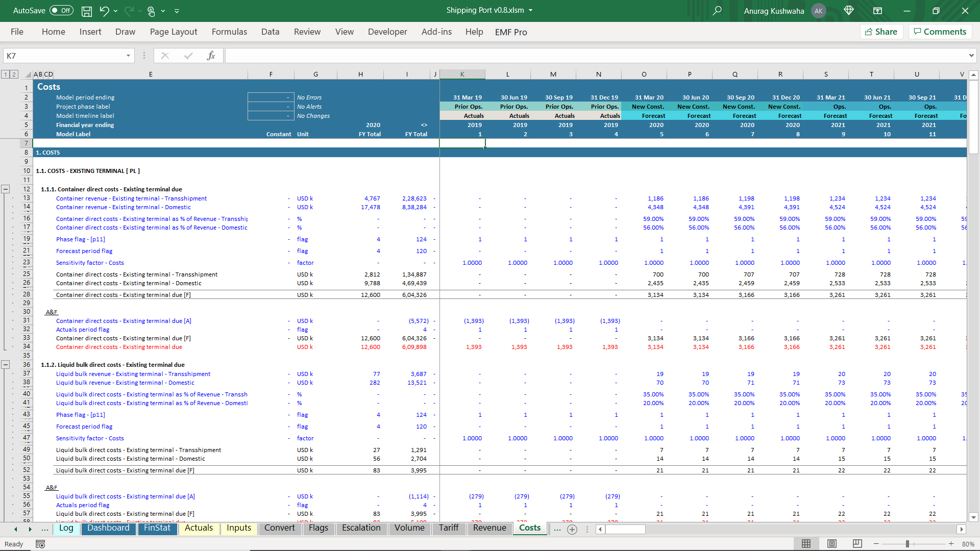Expand the formula bar chevron
980x551 pixels.
pos(971,56)
